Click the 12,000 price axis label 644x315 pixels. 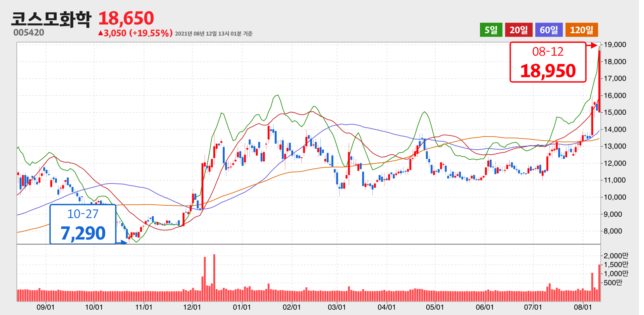pyautogui.click(x=615, y=163)
